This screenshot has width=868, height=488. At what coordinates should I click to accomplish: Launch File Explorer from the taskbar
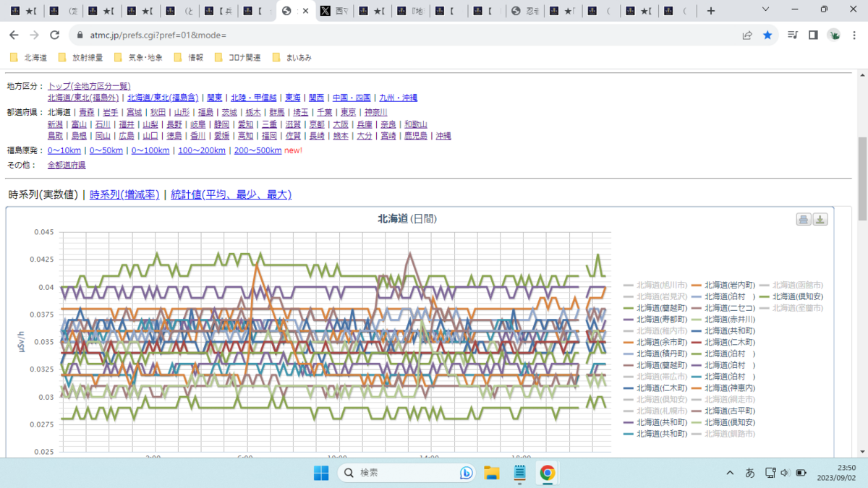(492, 473)
